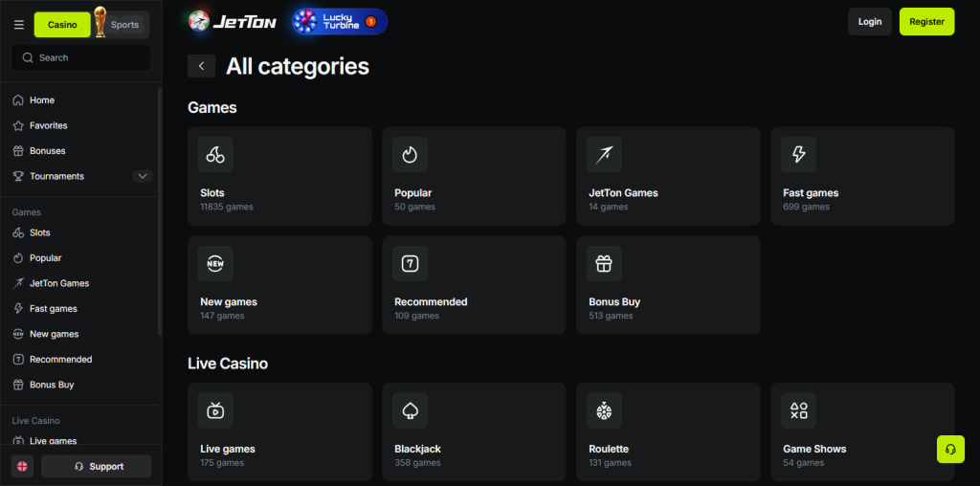The width and height of the screenshot is (980, 486).
Task: Change language via UK flag button
Action: 22,466
